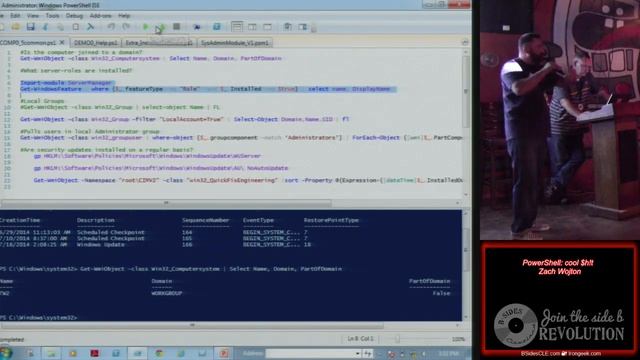
Task: Open the Help menu
Action: [x=124, y=16]
